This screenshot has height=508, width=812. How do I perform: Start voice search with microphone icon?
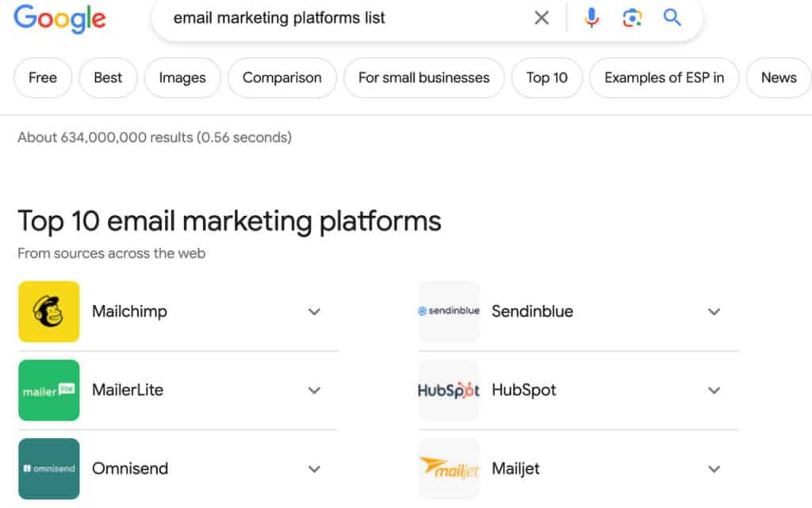click(592, 17)
